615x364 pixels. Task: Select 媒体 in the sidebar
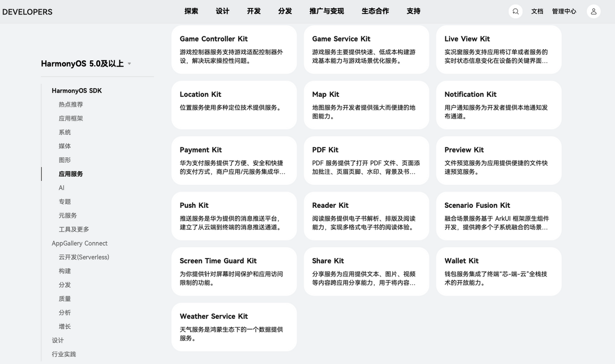[x=65, y=146]
